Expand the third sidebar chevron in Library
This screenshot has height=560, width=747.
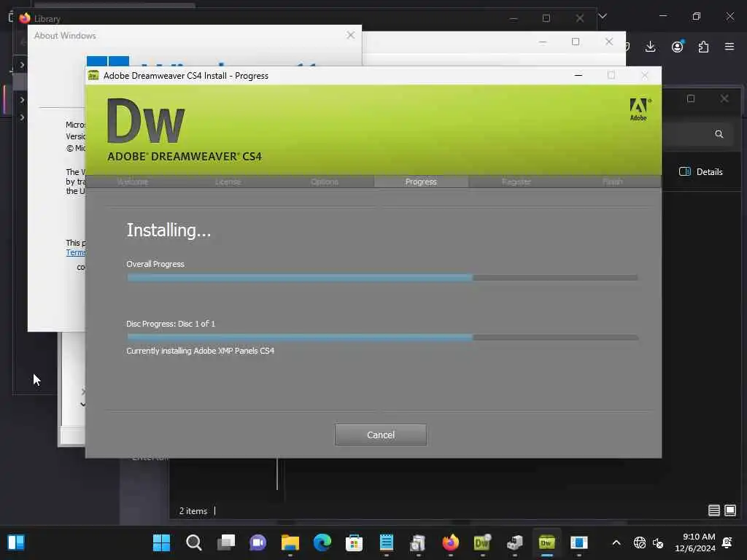(x=22, y=117)
